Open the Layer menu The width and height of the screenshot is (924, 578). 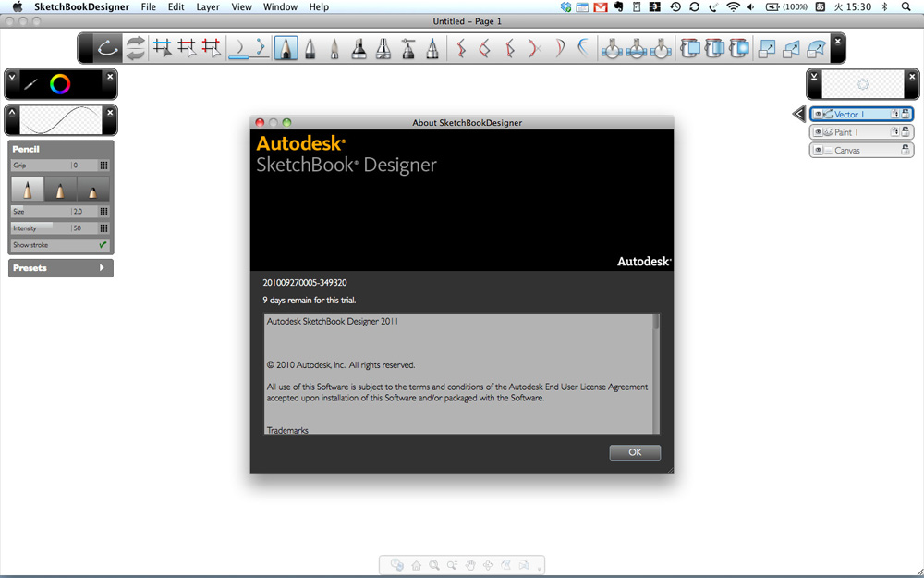[208, 6]
